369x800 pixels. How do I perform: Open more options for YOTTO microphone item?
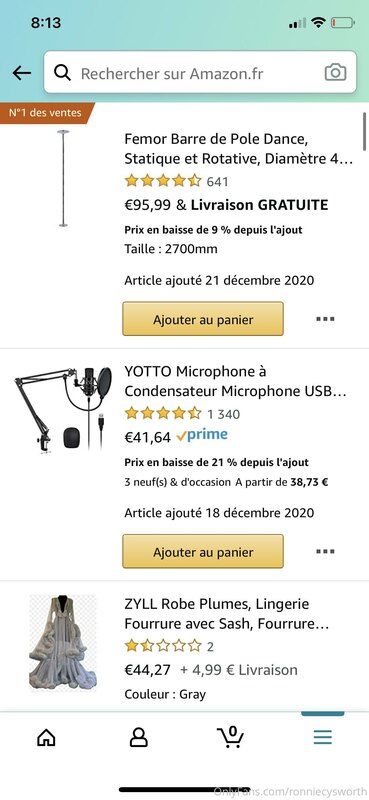coord(325,551)
